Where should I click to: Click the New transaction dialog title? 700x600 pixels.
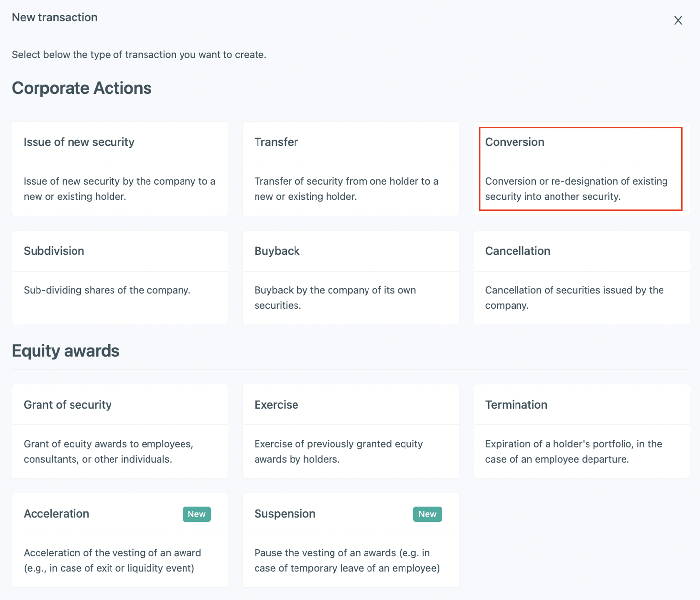tap(54, 17)
